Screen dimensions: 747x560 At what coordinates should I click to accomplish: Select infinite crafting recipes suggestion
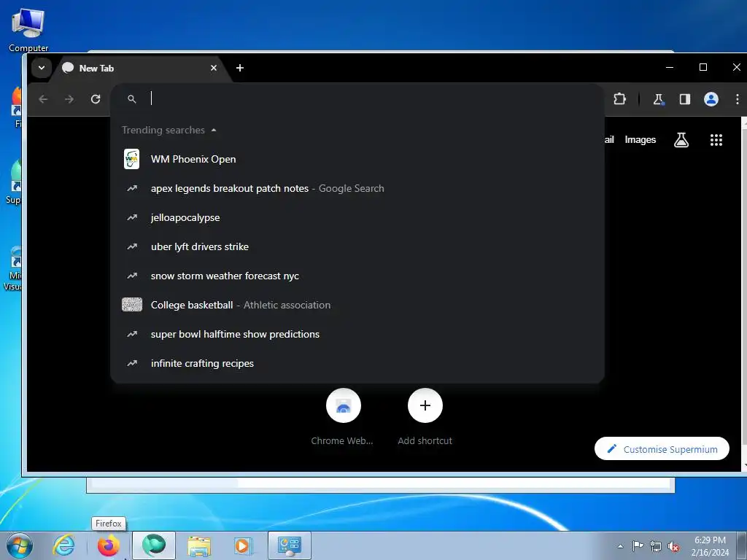(357, 363)
